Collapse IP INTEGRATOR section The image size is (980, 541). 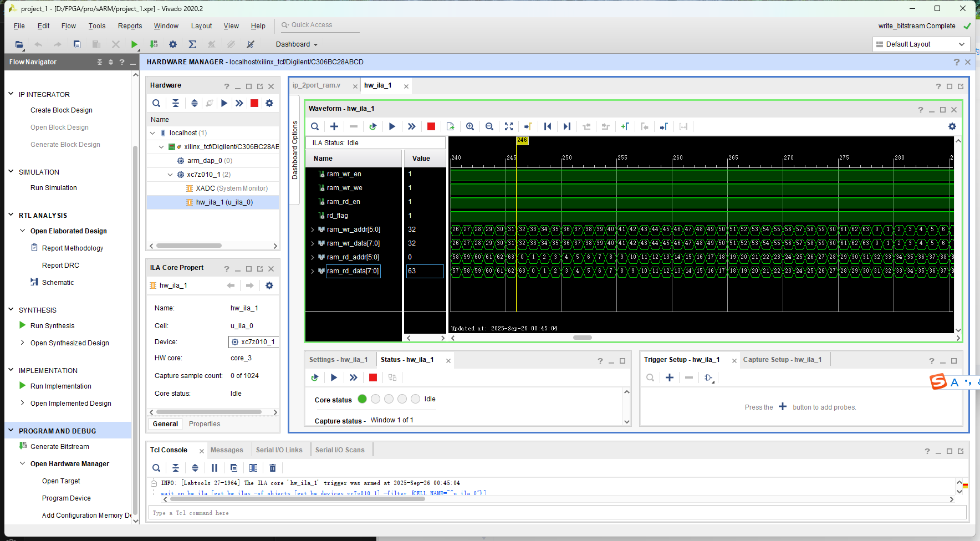(11, 94)
